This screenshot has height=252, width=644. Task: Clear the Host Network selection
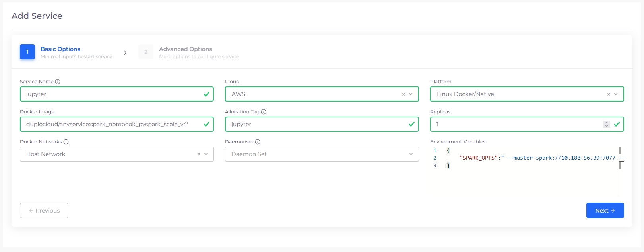(x=199, y=154)
